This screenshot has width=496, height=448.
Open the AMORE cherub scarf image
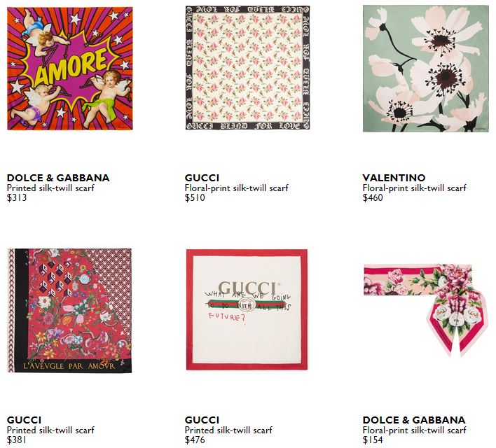[x=70, y=69]
